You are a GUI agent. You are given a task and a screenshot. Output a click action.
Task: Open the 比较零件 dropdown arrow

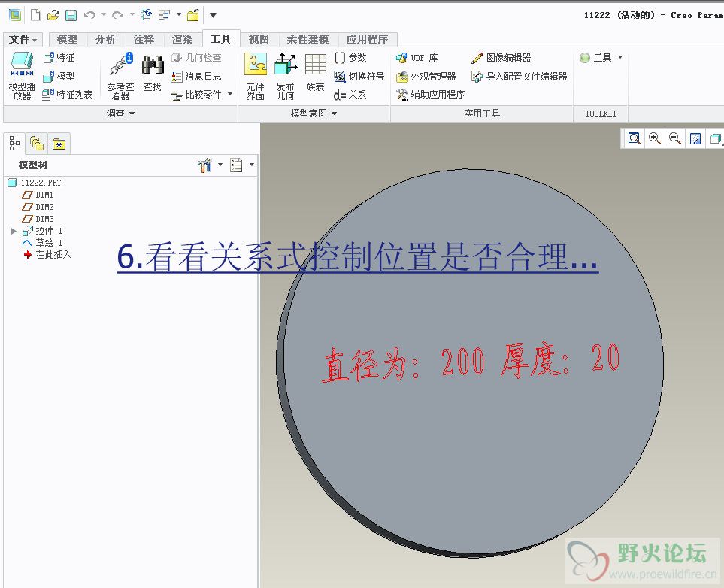click(230, 94)
